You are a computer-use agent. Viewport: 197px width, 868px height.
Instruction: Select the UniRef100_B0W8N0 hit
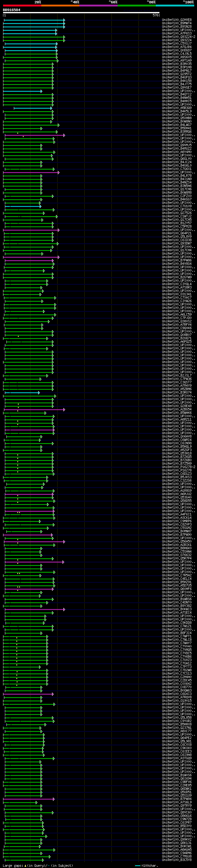point(177,121)
